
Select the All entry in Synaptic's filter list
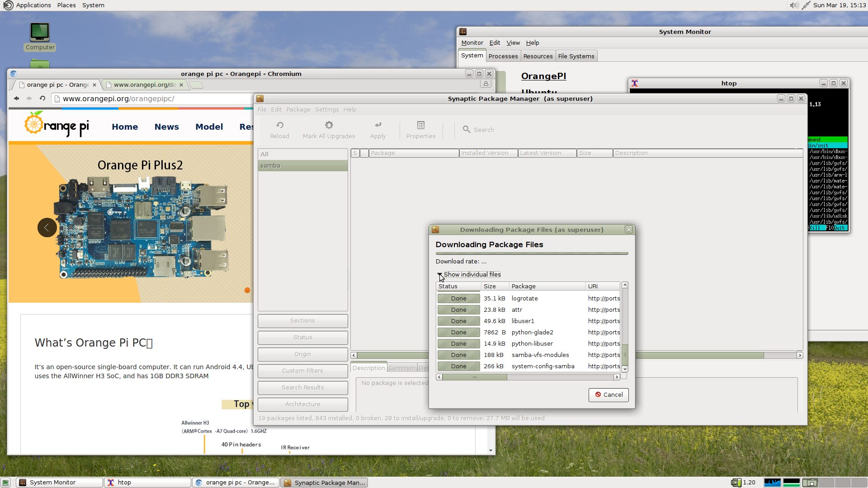coord(302,154)
